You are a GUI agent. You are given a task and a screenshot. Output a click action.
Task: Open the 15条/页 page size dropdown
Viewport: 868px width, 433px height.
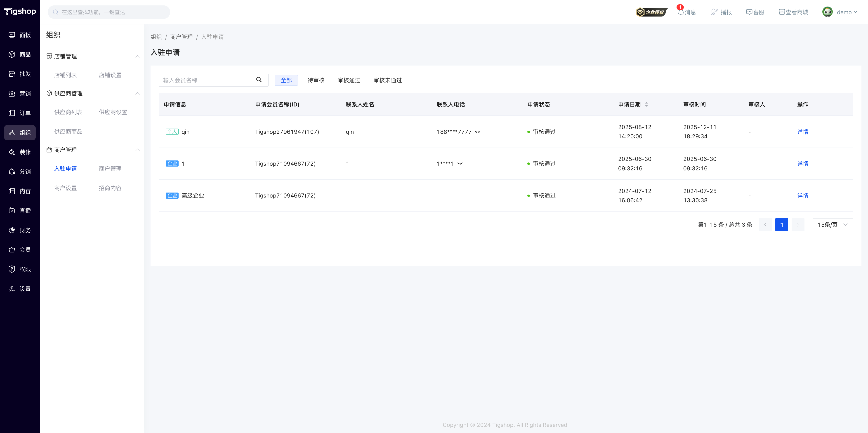833,225
